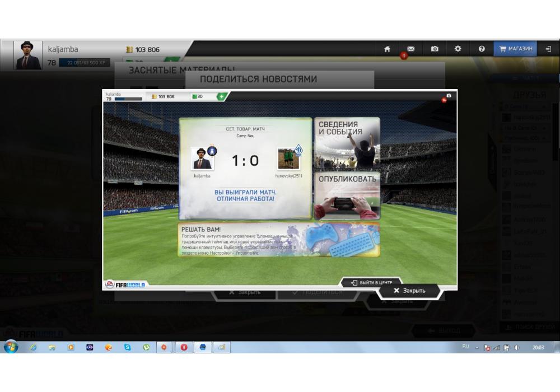Click the RU language indicator
The image size is (560, 392).
tap(465, 347)
